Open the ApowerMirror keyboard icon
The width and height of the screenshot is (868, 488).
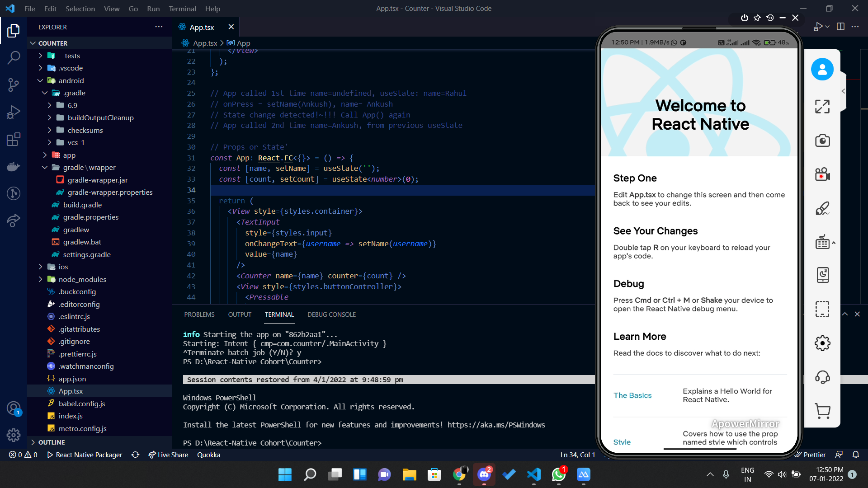(x=822, y=242)
